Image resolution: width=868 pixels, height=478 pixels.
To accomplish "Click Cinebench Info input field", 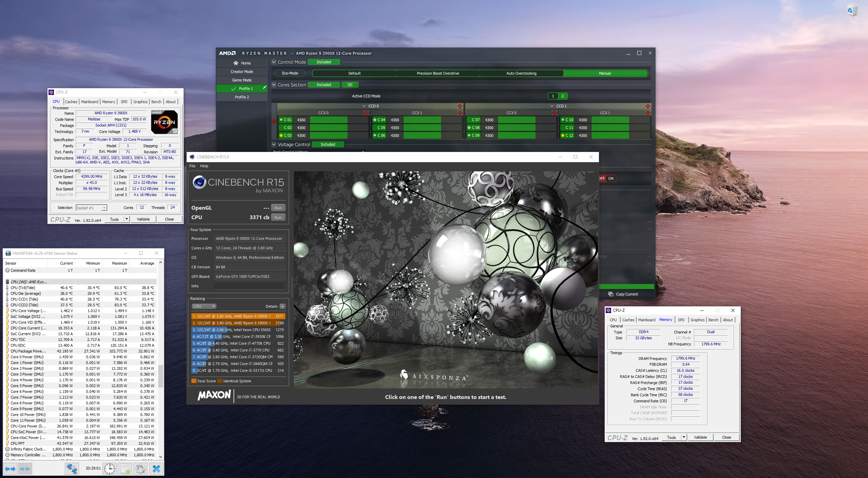I will (249, 286).
